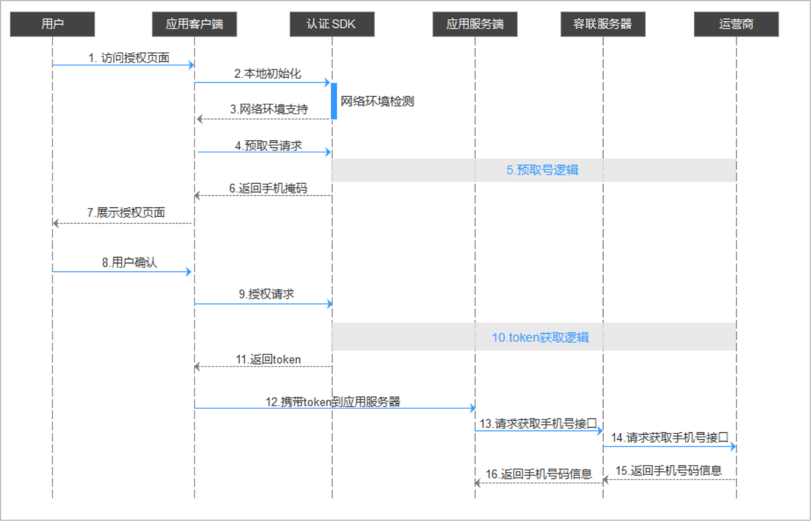Image resolution: width=812 pixels, height=522 pixels.
Task: Click the 应用客户端 participant box
Action: [195, 24]
